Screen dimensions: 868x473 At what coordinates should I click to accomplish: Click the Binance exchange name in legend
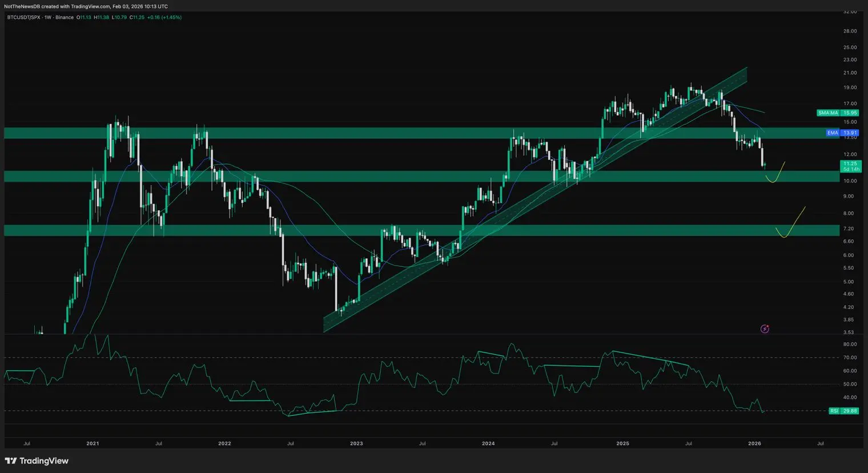[65, 18]
